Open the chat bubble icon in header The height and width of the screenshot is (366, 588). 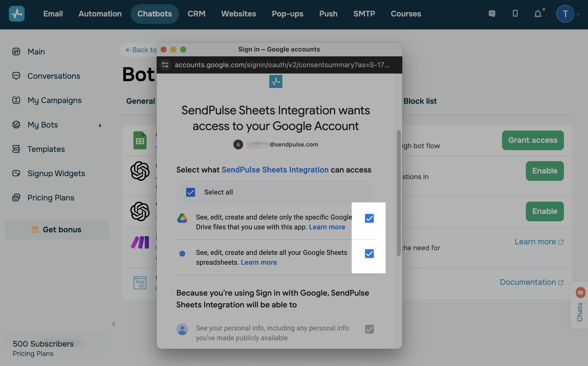click(x=492, y=13)
